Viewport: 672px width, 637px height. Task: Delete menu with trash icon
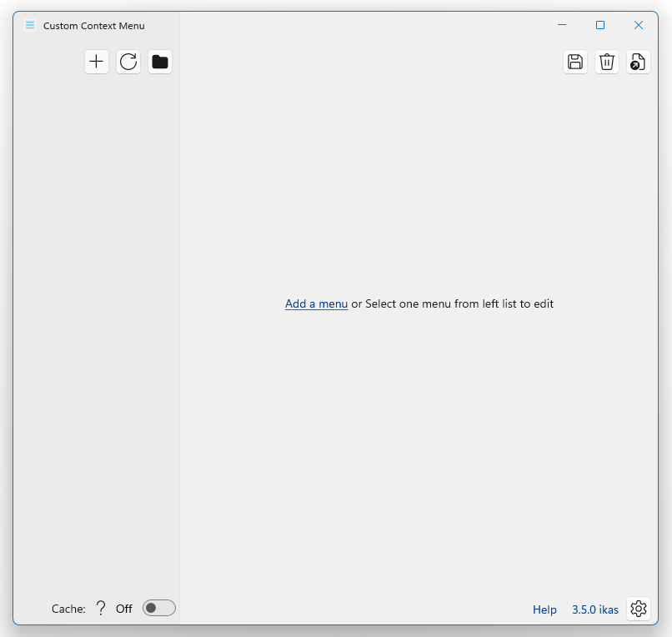[607, 62]
